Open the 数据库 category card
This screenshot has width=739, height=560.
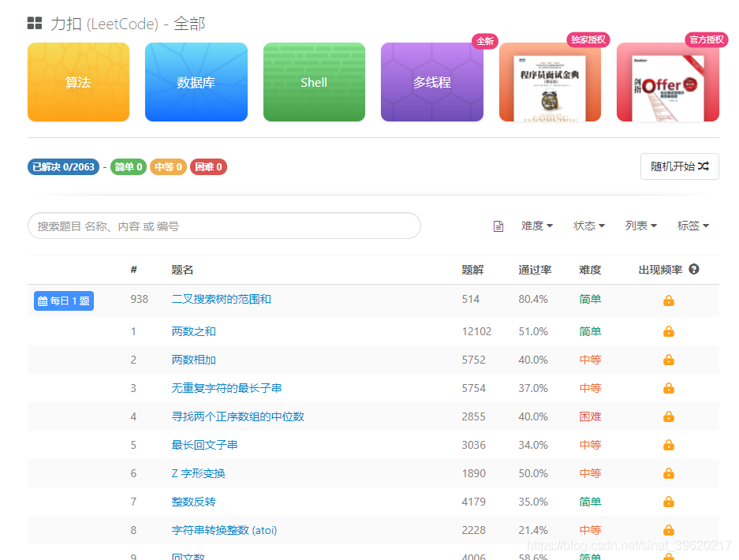click(196, 82)
